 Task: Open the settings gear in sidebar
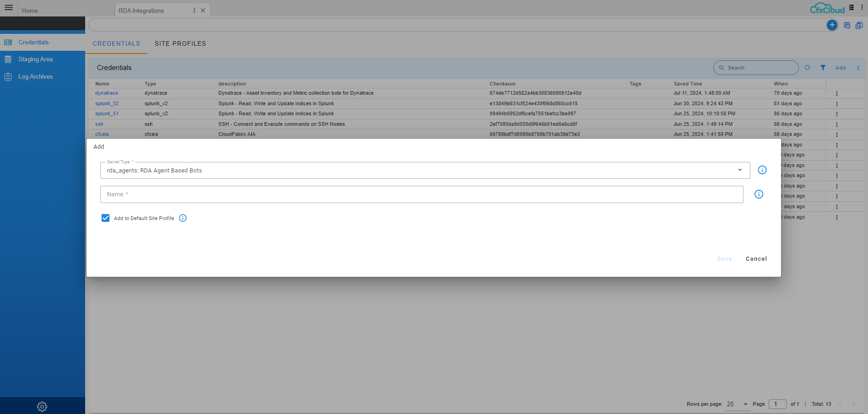pyautogui.click(x=42, y=406)
